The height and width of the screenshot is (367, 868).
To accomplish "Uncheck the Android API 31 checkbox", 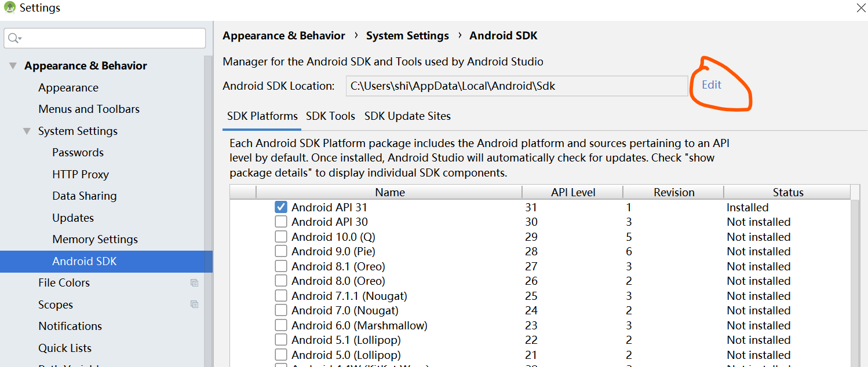I will pos(281,207).
